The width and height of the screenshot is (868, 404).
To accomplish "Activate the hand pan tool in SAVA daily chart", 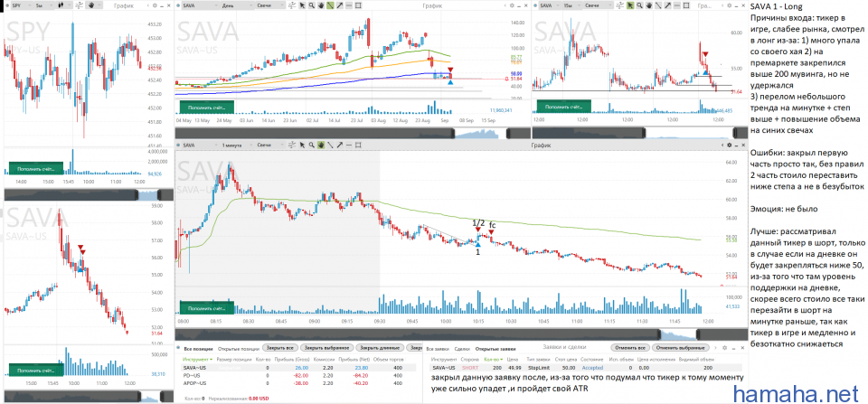I will click(x=322, y=5).
